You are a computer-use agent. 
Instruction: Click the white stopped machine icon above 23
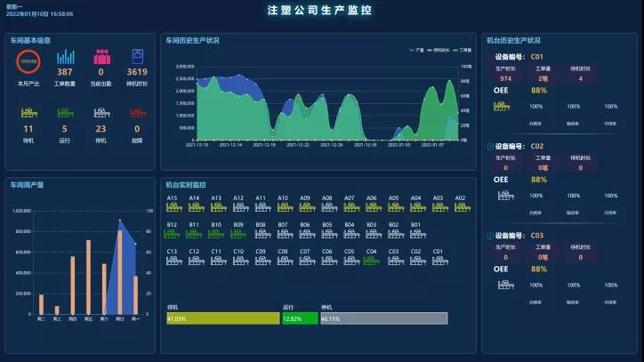coord(101,113)
